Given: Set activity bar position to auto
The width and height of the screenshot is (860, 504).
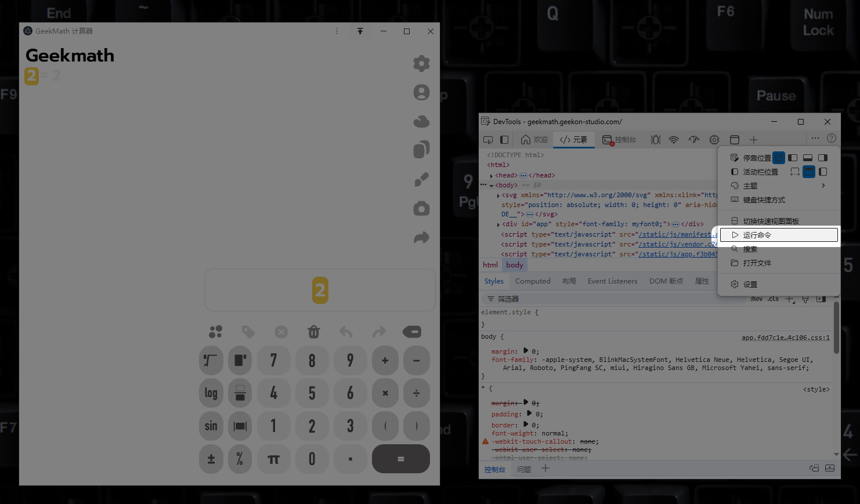Looking at the screenshot, I should point(795,172).
